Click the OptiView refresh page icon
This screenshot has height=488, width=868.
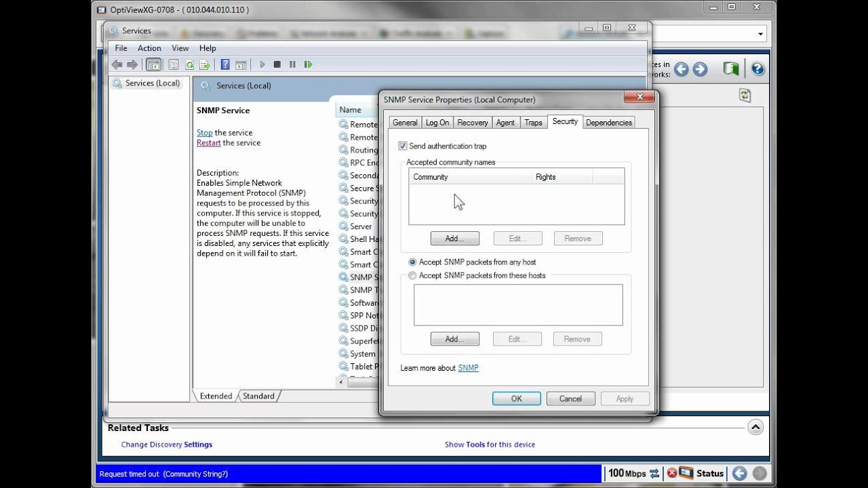click(x=745, y=96)
